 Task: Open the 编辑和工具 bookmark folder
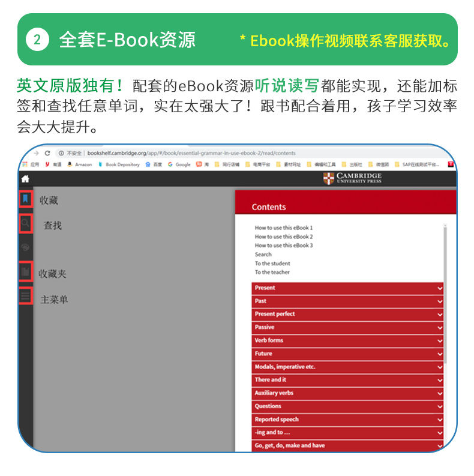322,164
